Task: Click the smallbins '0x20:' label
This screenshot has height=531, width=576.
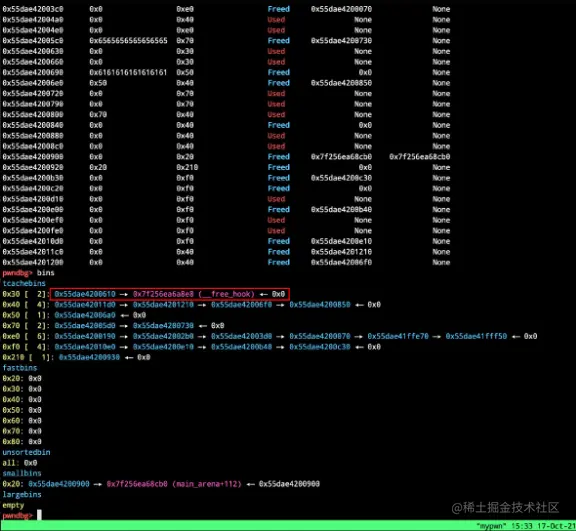Action: [13, 484]
